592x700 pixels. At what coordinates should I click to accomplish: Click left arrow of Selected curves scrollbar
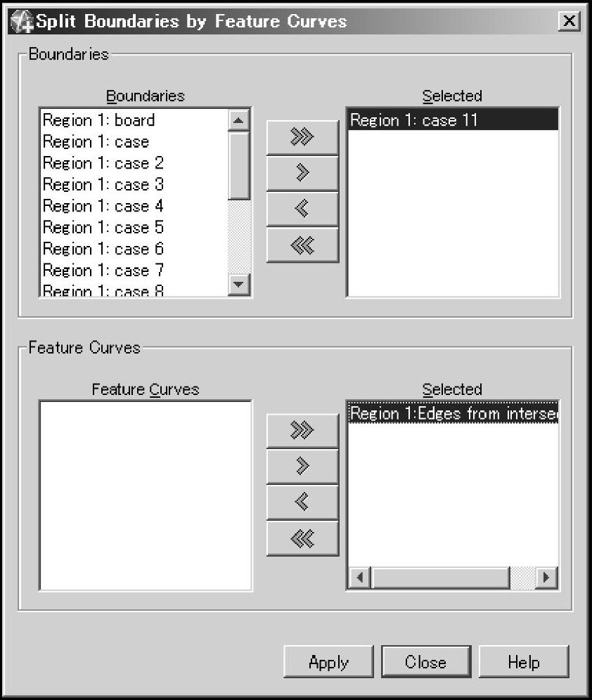[360, 578]
